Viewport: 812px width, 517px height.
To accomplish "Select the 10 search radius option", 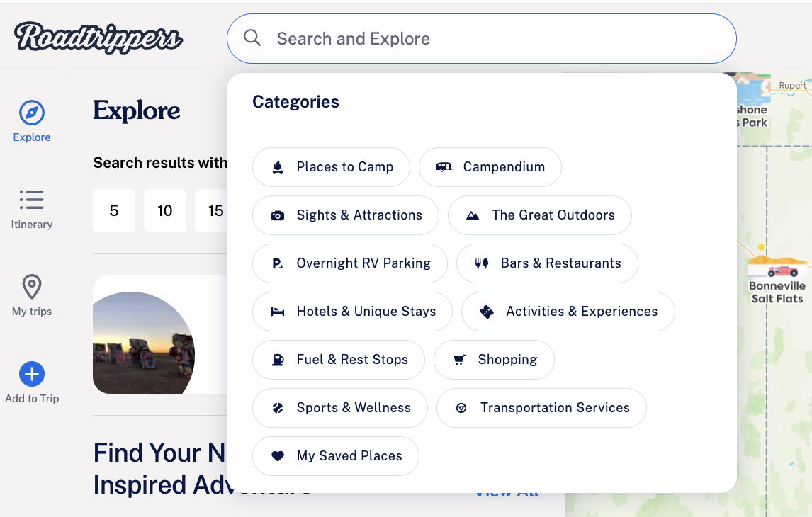I will 165,210.
